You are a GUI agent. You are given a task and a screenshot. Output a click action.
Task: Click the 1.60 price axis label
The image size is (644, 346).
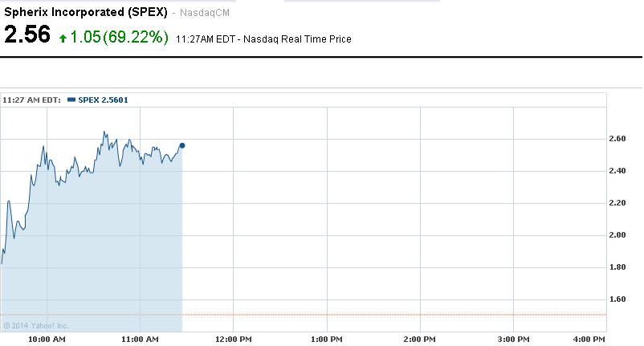point(617,299)
